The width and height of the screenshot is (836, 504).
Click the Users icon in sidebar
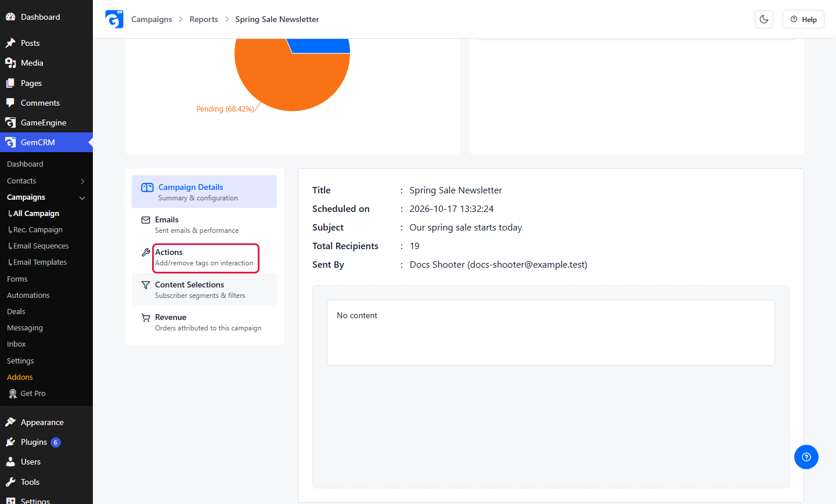10,462
